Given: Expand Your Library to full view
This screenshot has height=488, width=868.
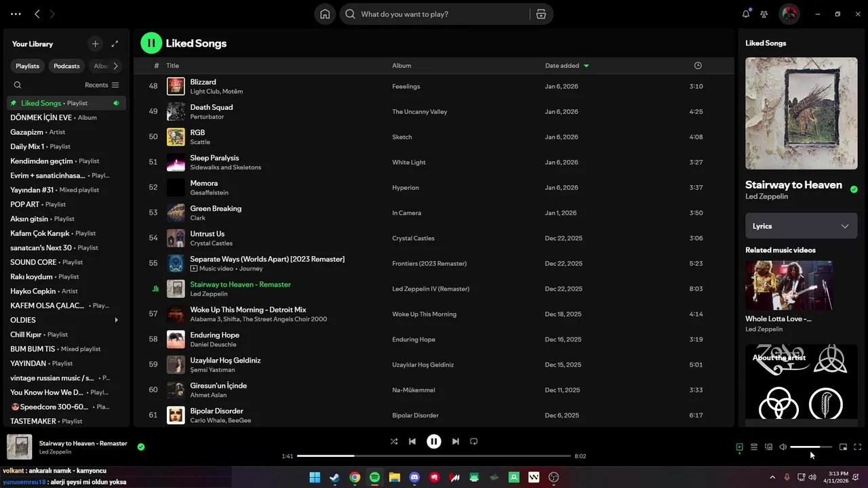Looking at the screenshot, I should 115,43.
